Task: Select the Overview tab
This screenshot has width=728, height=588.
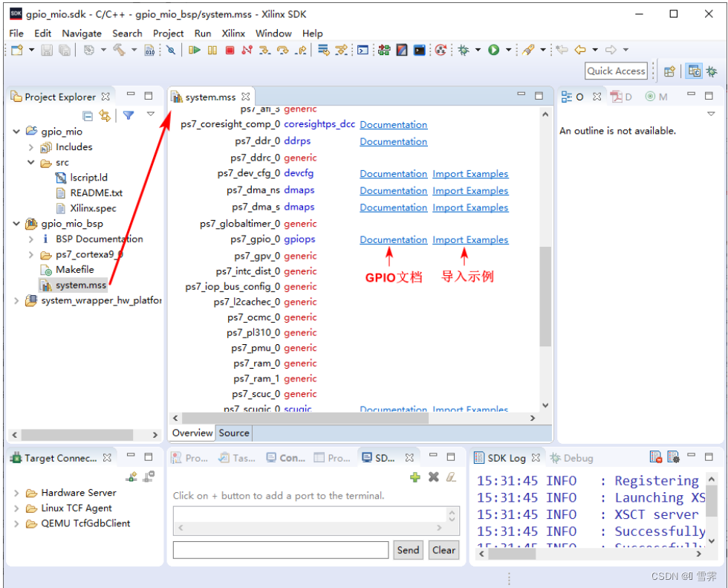Action: pos(192,433)
